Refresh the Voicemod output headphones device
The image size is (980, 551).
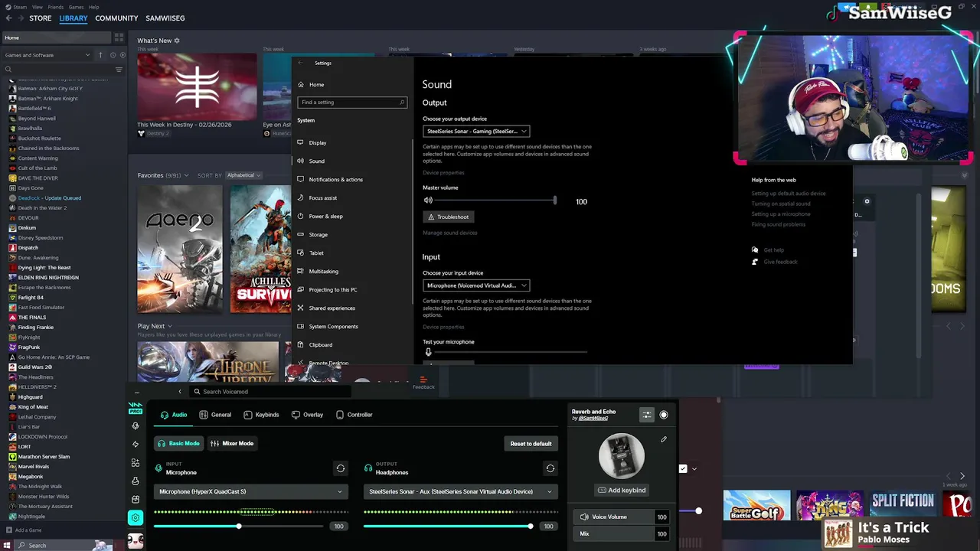(x=550, y=468)
